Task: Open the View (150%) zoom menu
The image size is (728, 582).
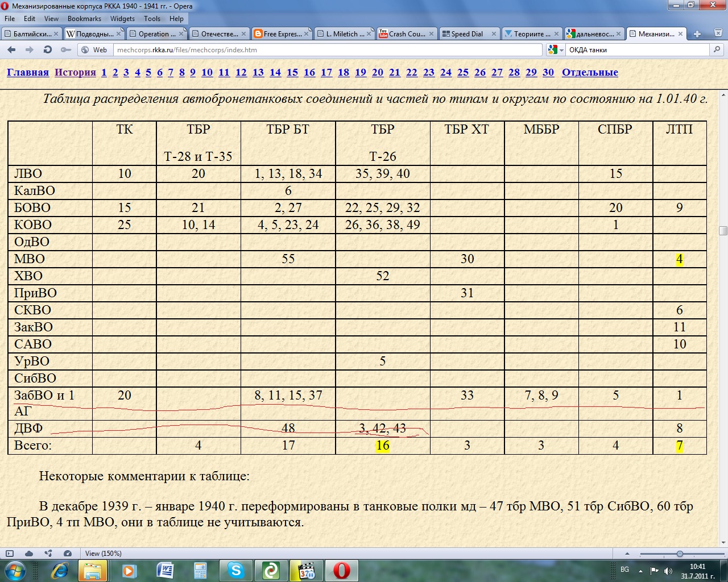Action: [103, 554]
